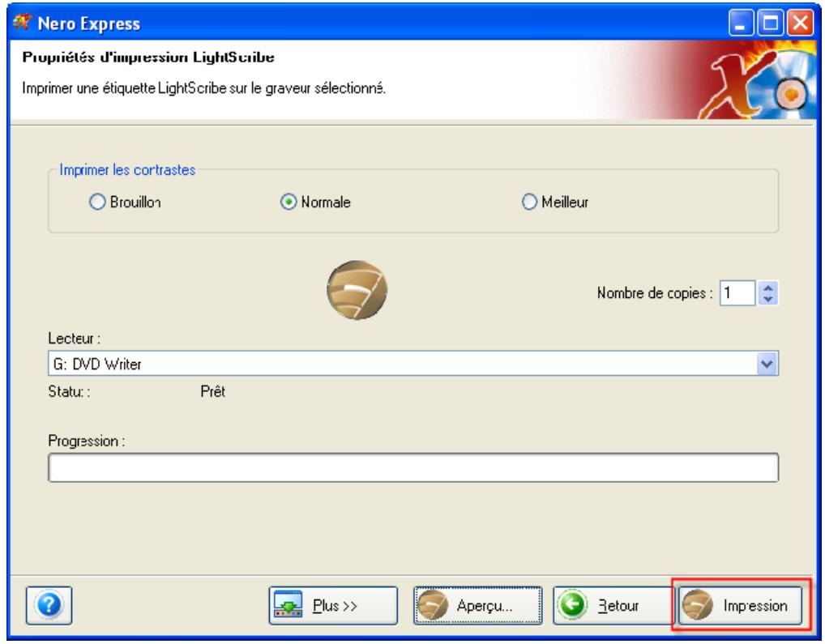
Task: Click the LightScribe logo in the center
Action: point(357,290)
